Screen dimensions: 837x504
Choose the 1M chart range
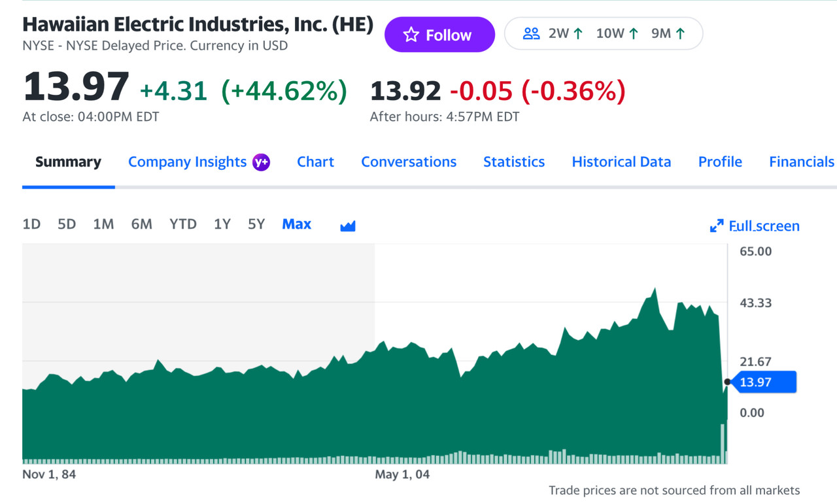click(103, 224)
